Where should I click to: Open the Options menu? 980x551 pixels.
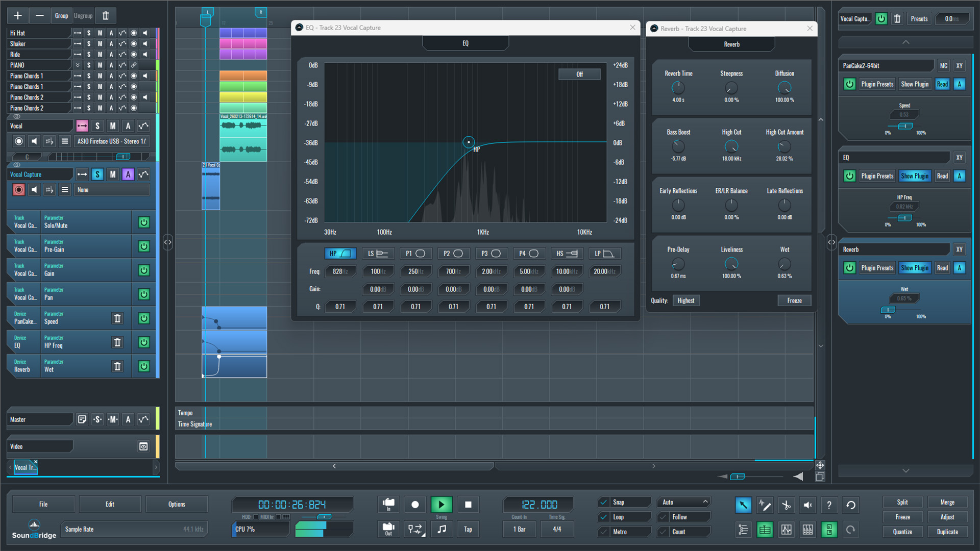pos(177,504)
